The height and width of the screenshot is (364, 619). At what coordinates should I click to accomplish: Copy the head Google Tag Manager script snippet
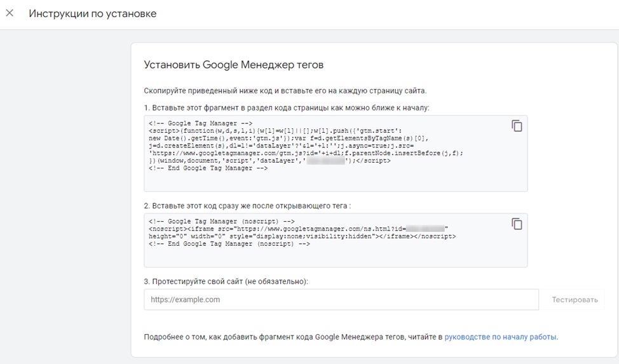click(517, 126)
